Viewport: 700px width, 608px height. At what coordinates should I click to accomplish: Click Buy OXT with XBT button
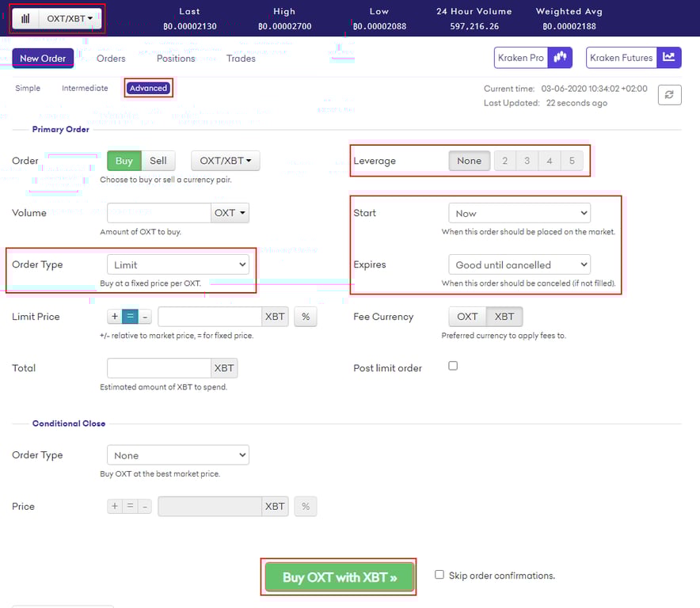click(339, 577)
